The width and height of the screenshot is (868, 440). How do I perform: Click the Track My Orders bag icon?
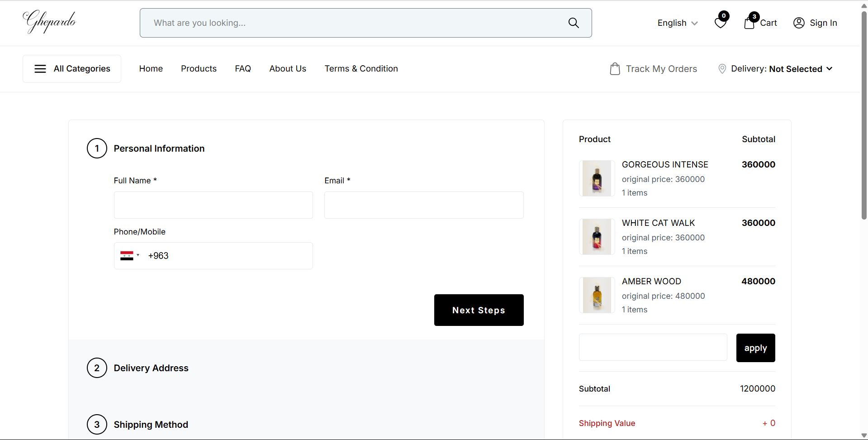click(615, 69)
